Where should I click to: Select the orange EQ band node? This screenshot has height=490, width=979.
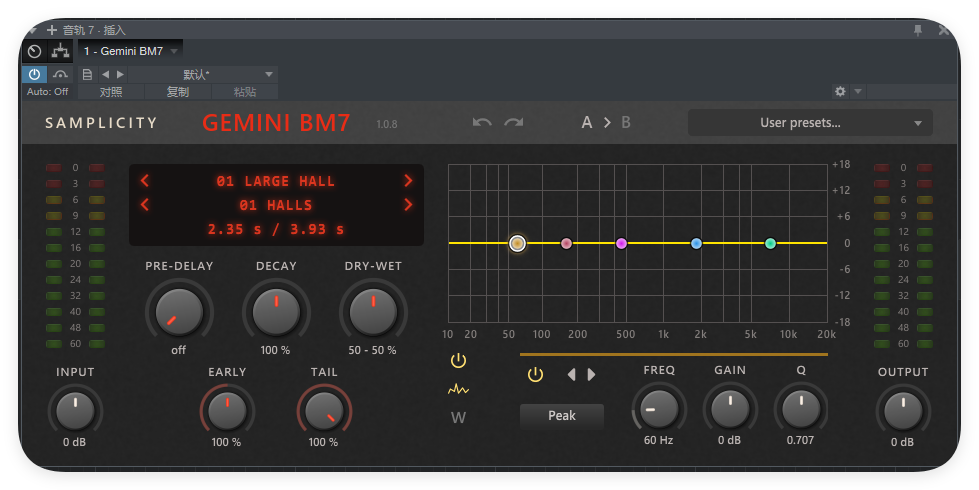517,243
